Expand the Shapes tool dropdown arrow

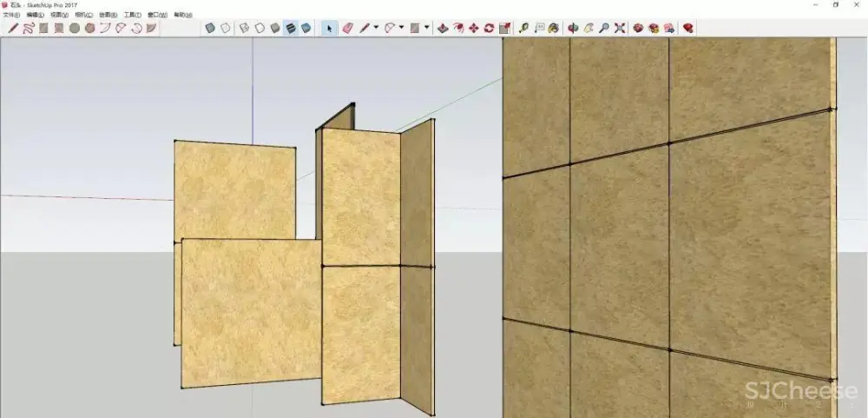426,28
